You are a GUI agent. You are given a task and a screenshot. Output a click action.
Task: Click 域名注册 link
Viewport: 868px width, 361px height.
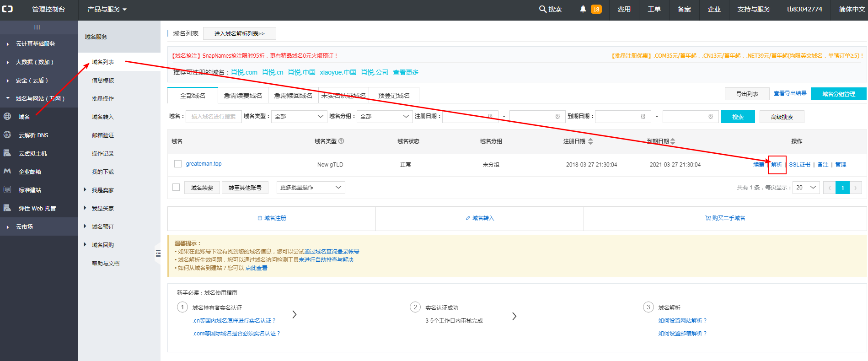coord(272,218)
